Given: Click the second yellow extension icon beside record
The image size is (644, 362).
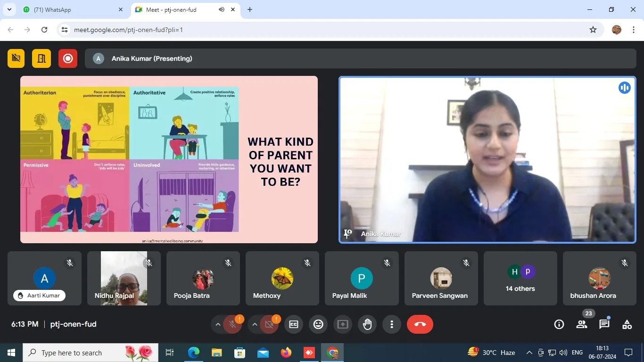Looking at the screenshot, I should point(41,58).
